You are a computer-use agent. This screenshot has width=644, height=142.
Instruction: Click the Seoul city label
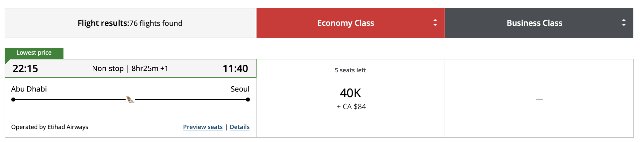point(240,89)
